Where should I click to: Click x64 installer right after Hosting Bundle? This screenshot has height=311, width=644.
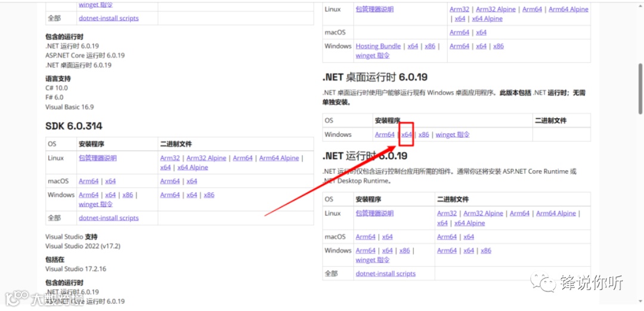tap(413, 46)
